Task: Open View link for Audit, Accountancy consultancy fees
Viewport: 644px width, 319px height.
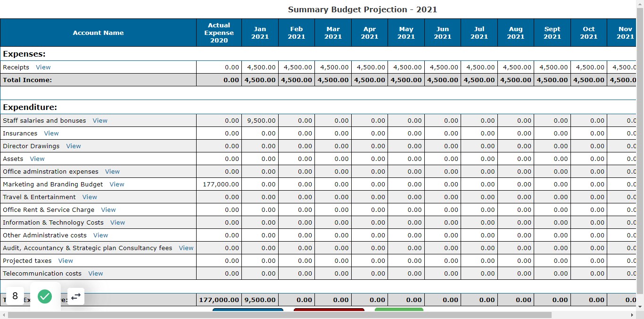Action: click(186, 248)
